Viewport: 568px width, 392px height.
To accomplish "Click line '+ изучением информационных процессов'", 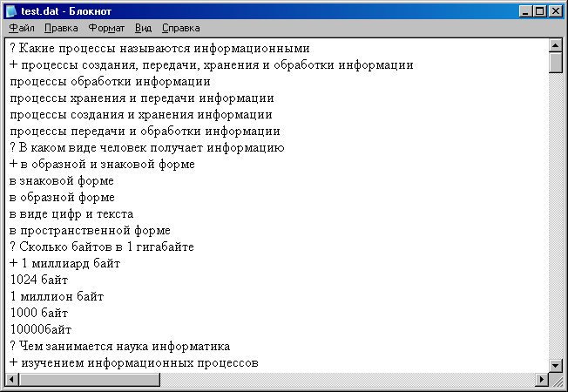I will 134,362.
